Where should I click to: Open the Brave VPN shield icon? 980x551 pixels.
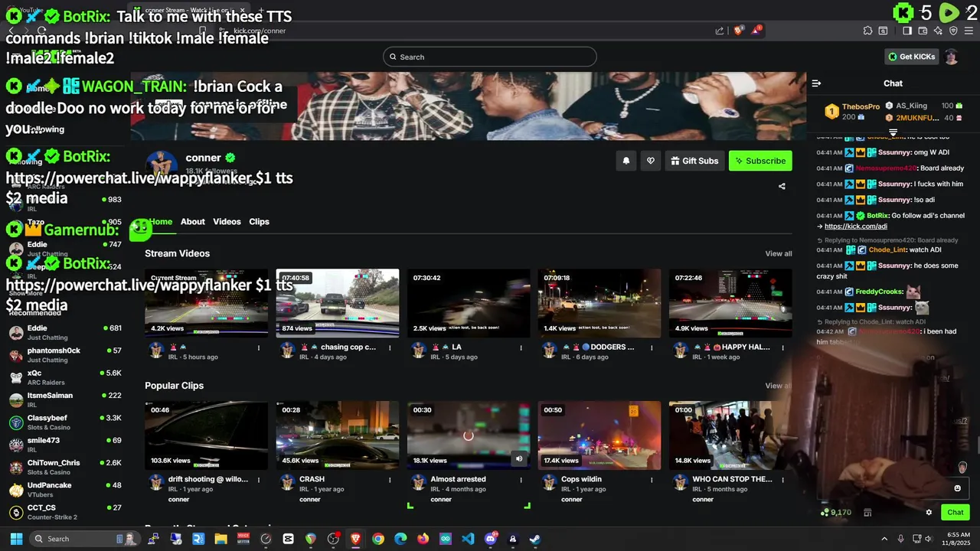[953, 31]
